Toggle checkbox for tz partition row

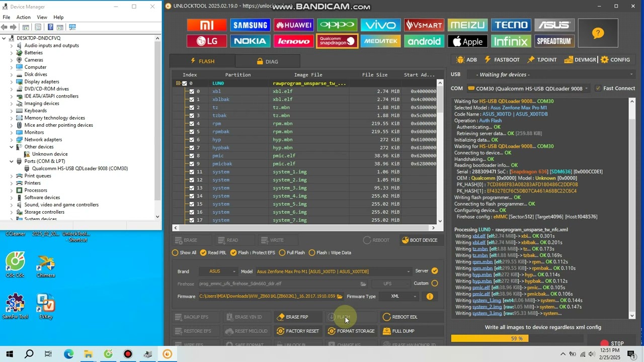tap(192, 108)
